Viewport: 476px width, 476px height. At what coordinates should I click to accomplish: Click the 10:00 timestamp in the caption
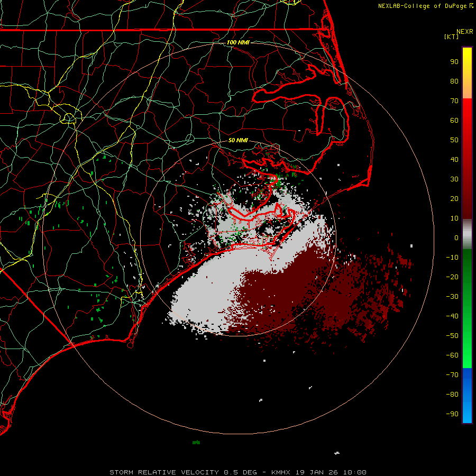pos(355,472)
